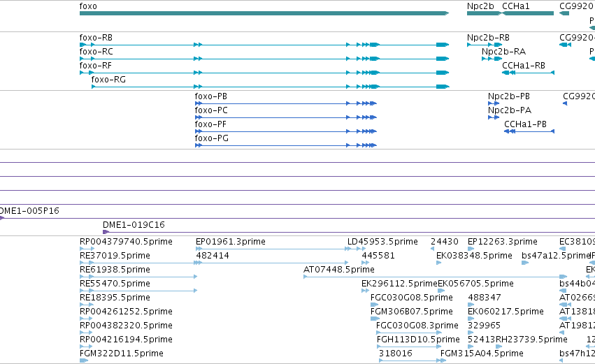Click the RE37019.5prime EST label
The width and height of the screenshot is (595, 364).
115,256
